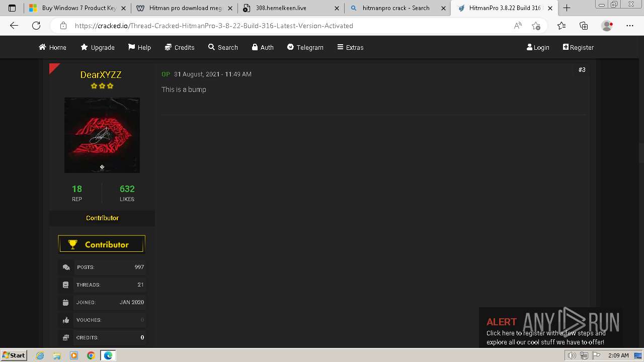Open post permalink #3
Image resolution: width=644 pixels, height=362 pixels.
pyautogui.click(x=582, y=70)
